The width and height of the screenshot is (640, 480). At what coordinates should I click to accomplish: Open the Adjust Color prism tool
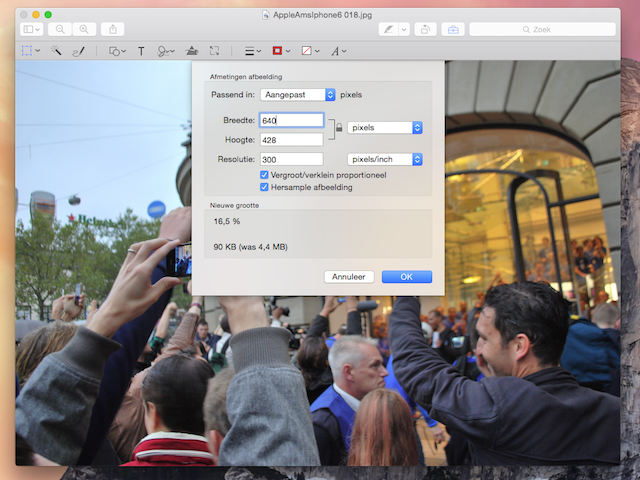coord(192,50)
